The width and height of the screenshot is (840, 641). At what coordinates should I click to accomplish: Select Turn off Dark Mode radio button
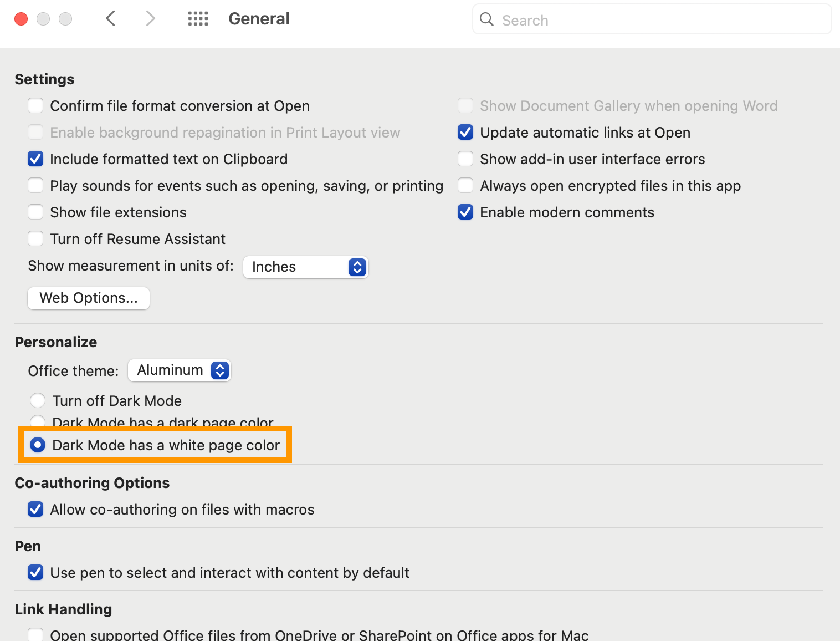(x=38, y=400)
